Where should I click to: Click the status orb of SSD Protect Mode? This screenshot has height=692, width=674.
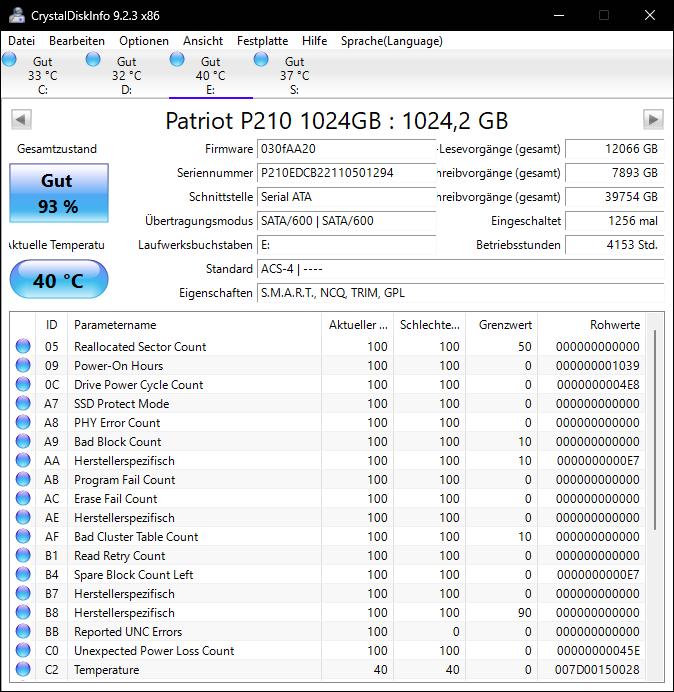(x=23, y=403)
